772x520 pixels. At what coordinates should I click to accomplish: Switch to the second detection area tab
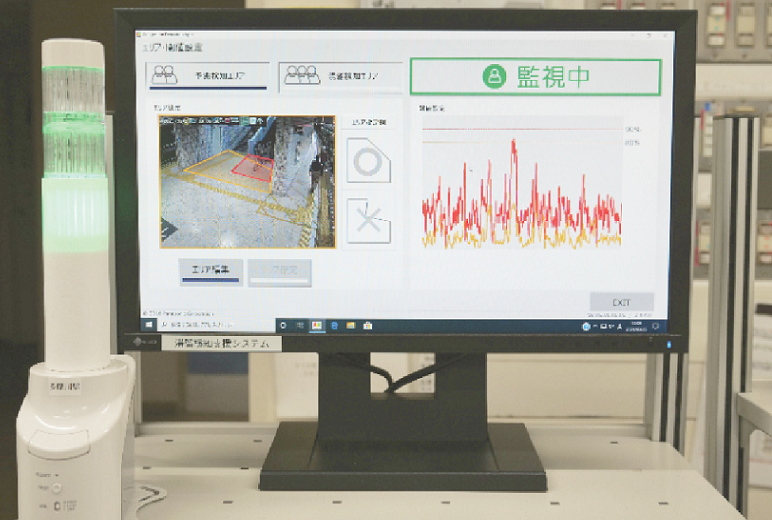340,75
